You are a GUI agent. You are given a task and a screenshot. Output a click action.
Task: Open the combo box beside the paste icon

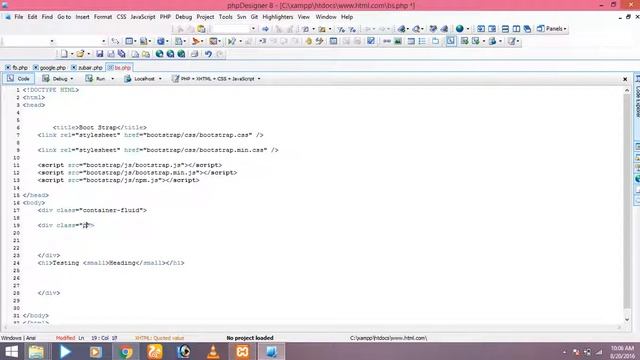233,29
